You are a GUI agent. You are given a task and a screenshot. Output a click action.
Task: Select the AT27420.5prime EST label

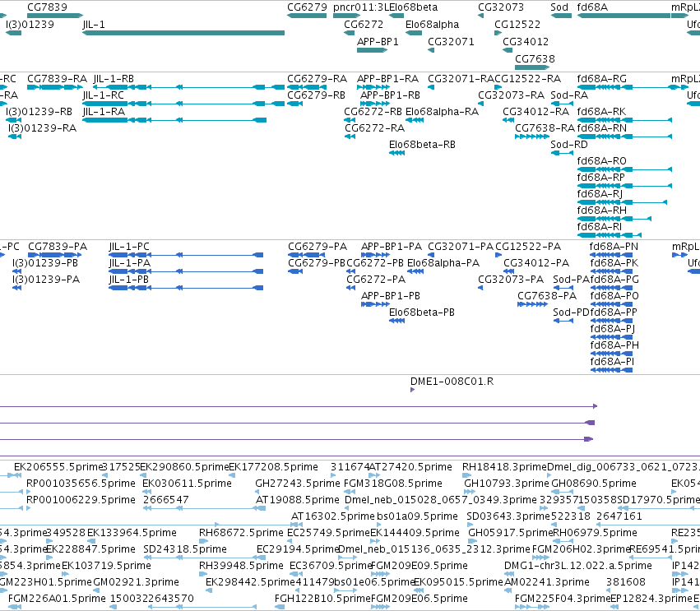(x=410, y=467)
